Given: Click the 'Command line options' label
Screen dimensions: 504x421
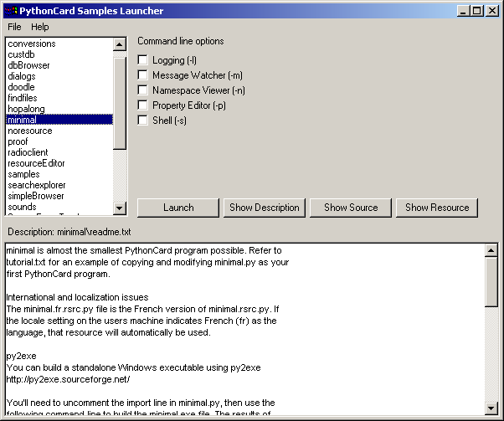Looking at the screenshot, I should (x=181, y=41).
